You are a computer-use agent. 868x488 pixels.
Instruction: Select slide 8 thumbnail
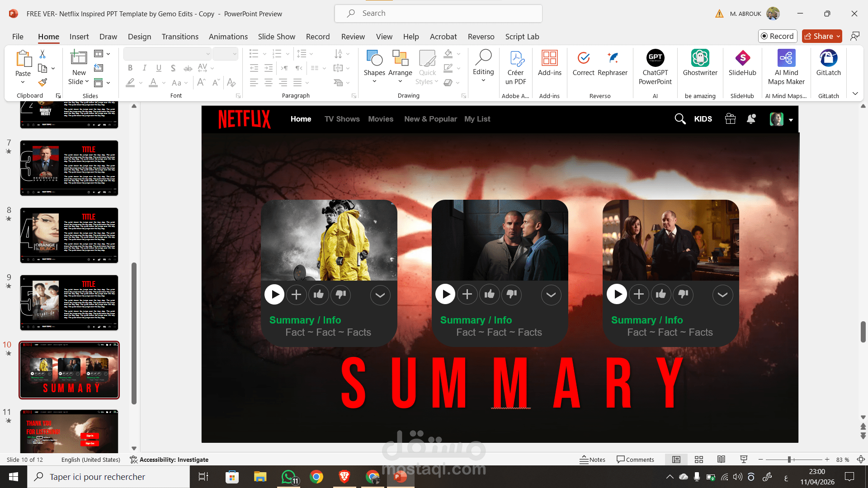tap(69, 235)
